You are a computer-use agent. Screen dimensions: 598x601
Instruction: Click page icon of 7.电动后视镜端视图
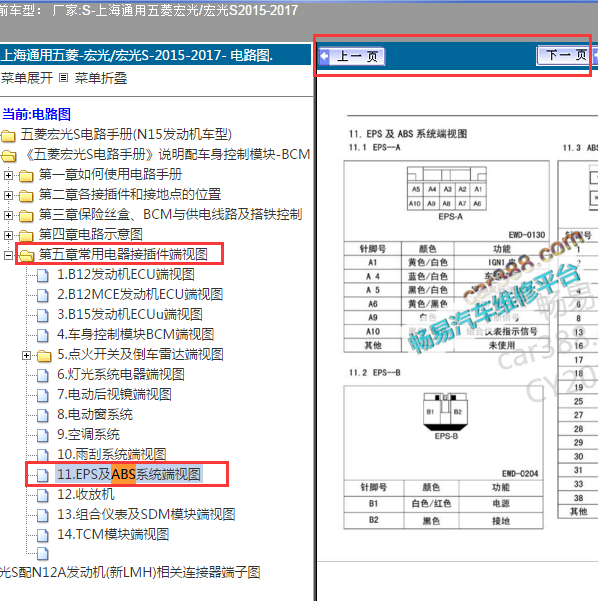[x=43, y=396]
